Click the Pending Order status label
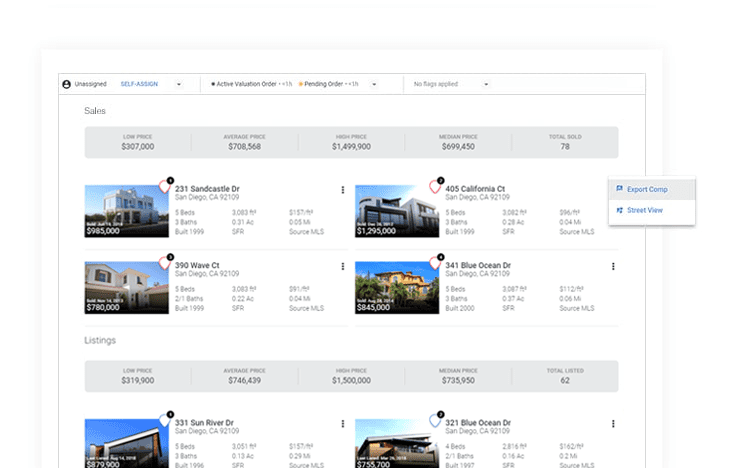Viewport: 743px width, 468px height. tap(323, 84)
